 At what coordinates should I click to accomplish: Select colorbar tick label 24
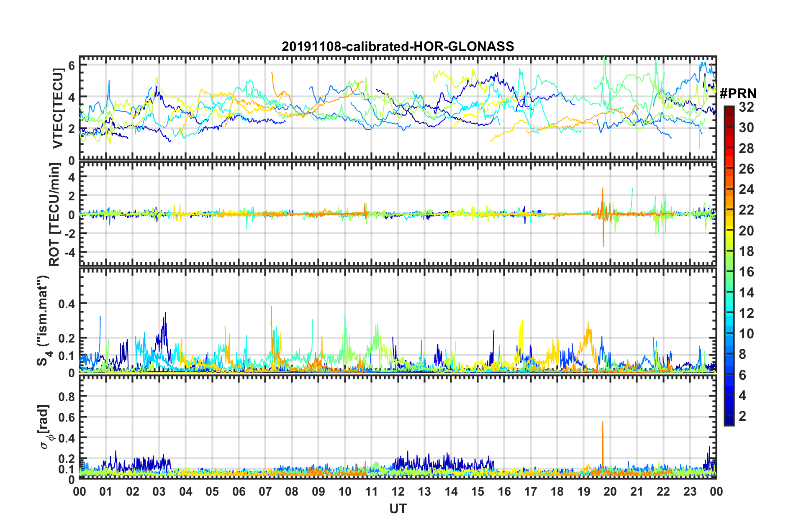(x=746, y=189)
